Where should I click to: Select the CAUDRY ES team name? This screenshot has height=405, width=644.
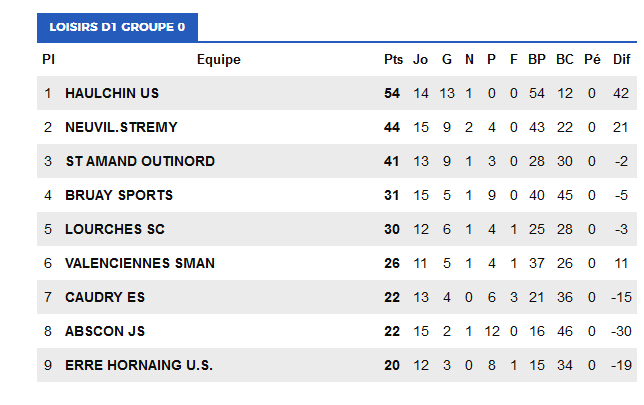105,297
